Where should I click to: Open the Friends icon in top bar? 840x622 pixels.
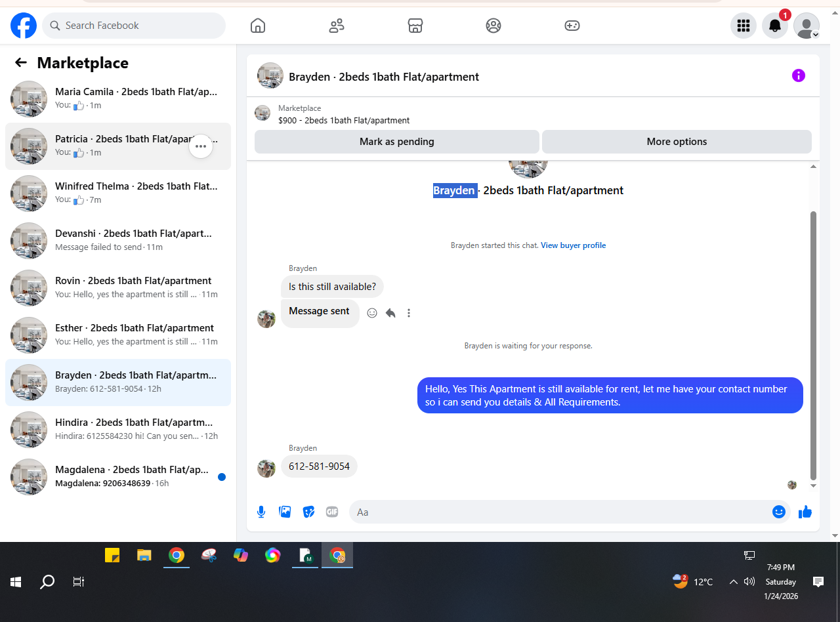click(x=337, y=26)
